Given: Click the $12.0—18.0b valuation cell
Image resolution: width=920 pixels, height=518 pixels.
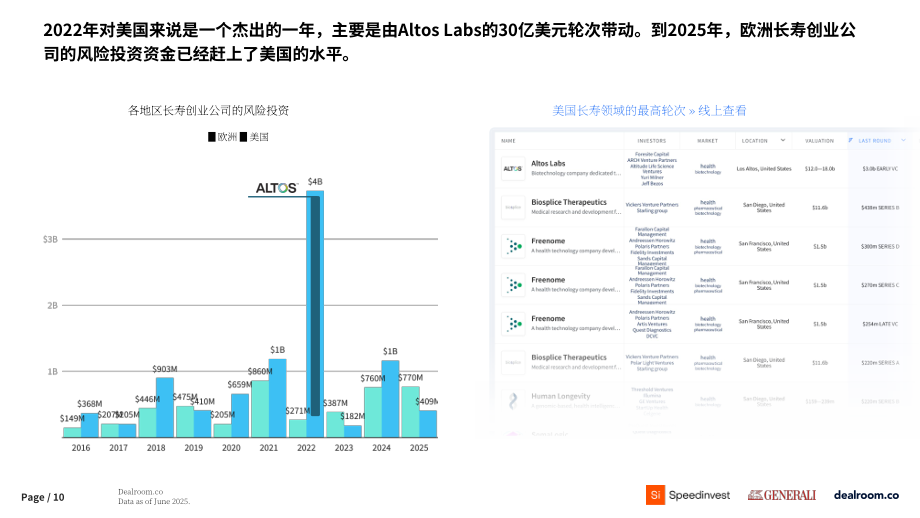Looking at the screenshot, I should click(820, 169).
